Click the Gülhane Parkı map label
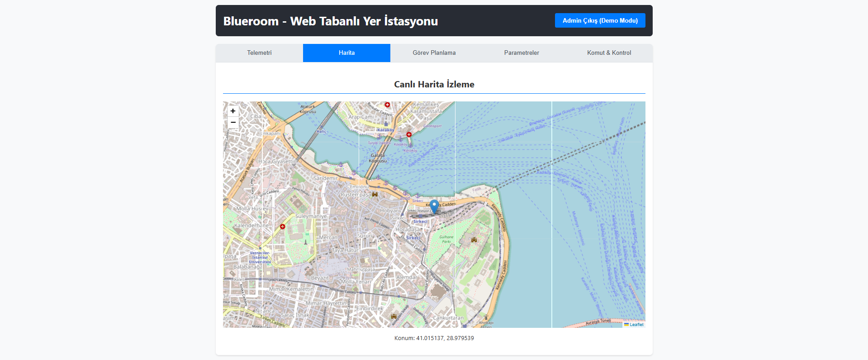Image resolution: width=868 pixels, height=360 pixels. click(x=446, y=239)
